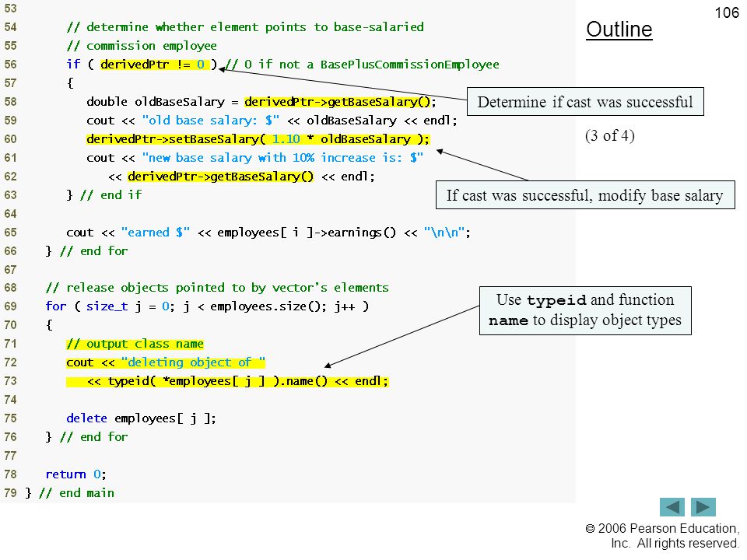Click 'employees[ i ]->earnings()' call

coord(307,233)
